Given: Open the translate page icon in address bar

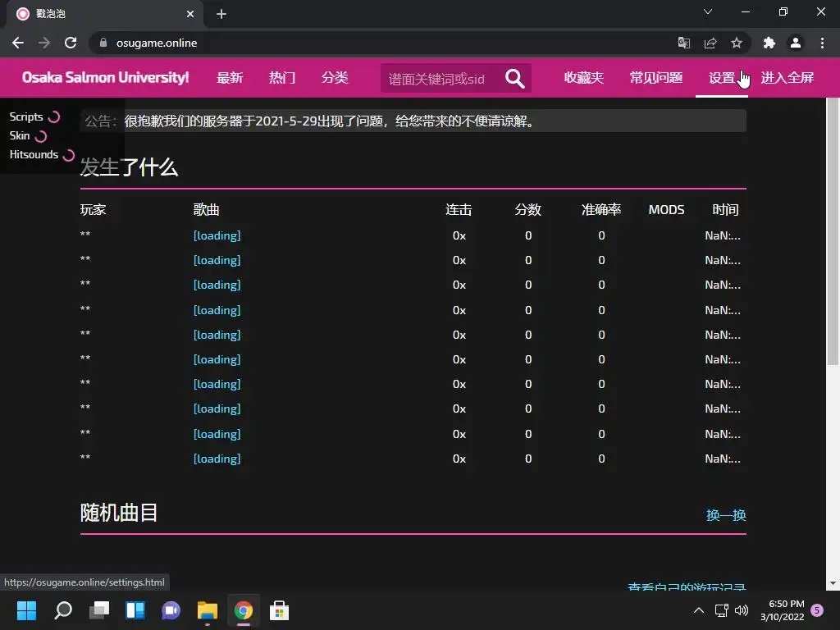Looking at the screenshot, I should point(684,43).
